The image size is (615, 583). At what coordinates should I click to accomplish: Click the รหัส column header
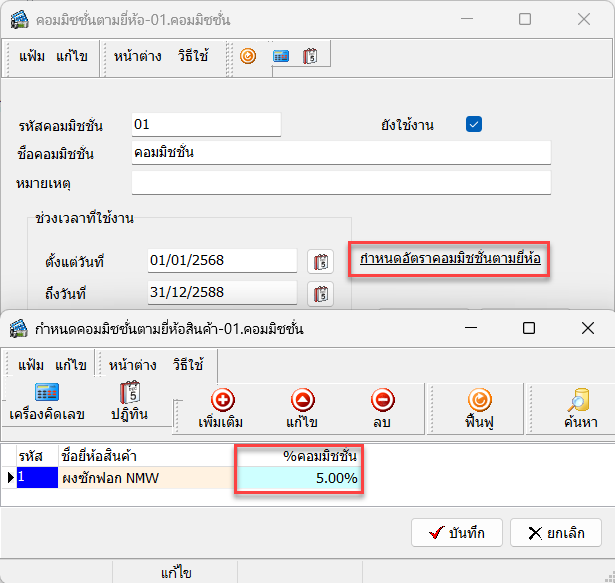(38, 456)
